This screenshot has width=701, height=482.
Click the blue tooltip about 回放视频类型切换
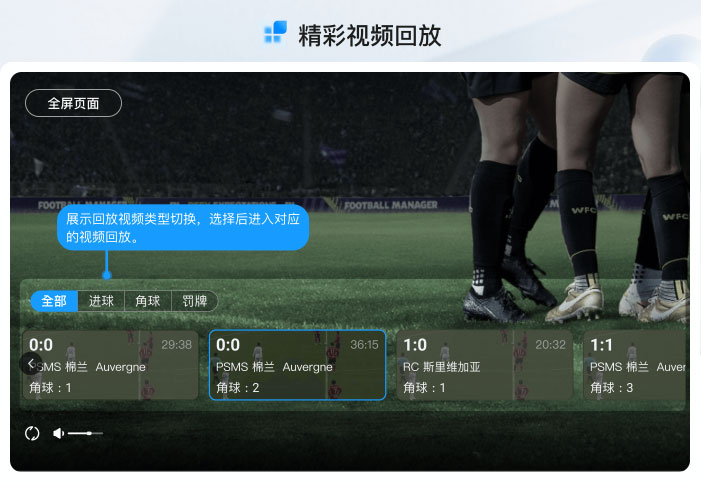point(183,228)
